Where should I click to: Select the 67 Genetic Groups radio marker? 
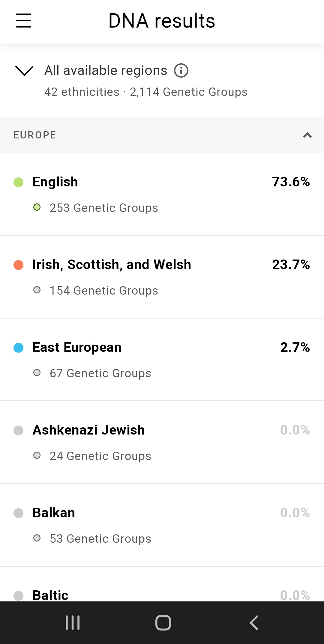[x=37, y=373]
